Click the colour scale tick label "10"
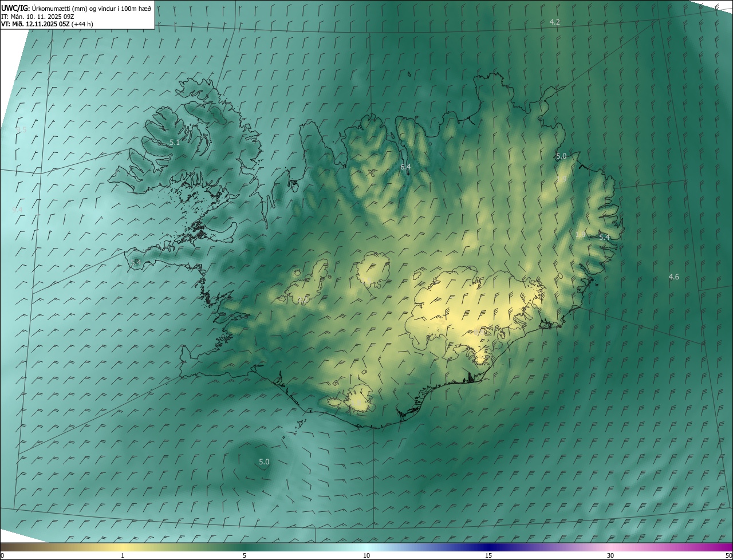 pos(366,555)
